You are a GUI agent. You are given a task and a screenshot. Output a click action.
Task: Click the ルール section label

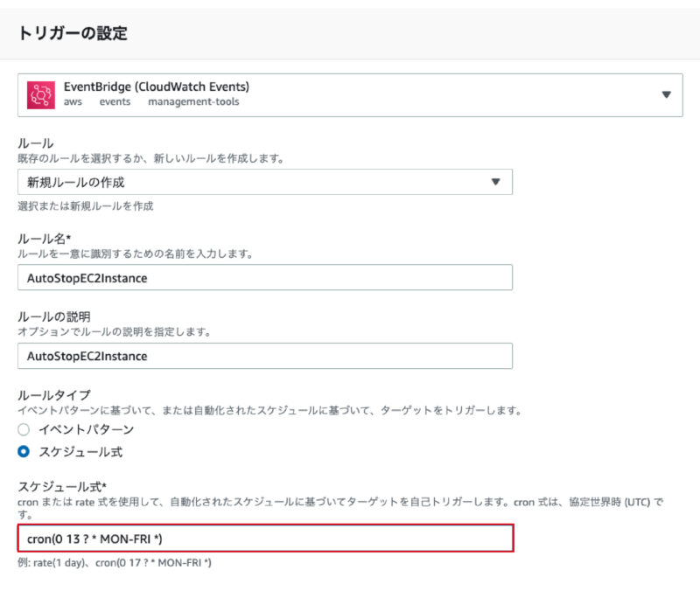click(x=36, y=143)
